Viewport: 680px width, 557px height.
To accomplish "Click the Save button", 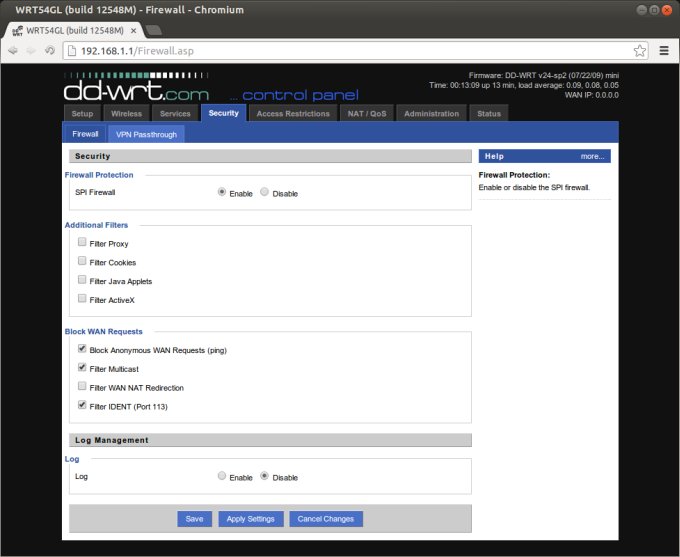I will 194,519.
